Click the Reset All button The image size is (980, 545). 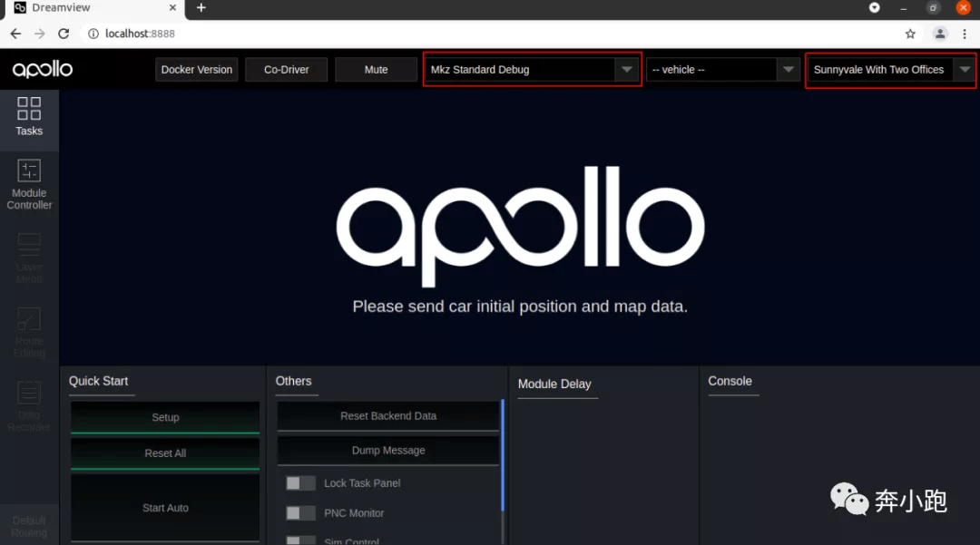tap(165, 453)
